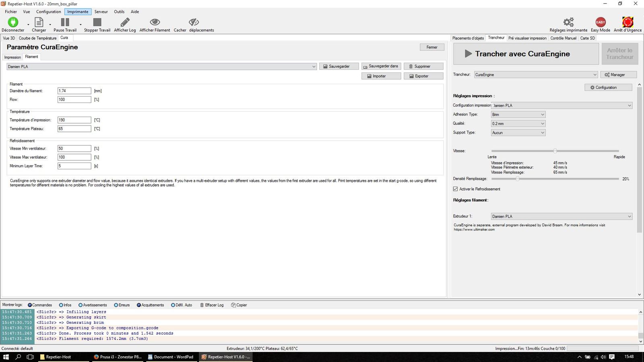Click the Supprimer button
Screen dimensions: 644x362
(423, 66)
